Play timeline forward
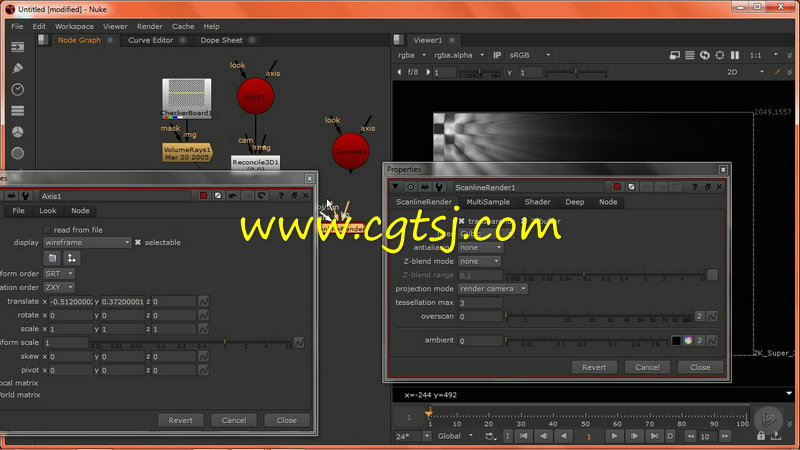 tap(614, 436)
